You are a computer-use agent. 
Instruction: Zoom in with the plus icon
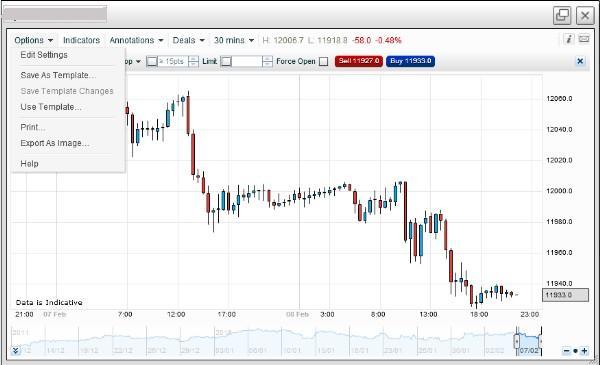[x=584, y=350]
